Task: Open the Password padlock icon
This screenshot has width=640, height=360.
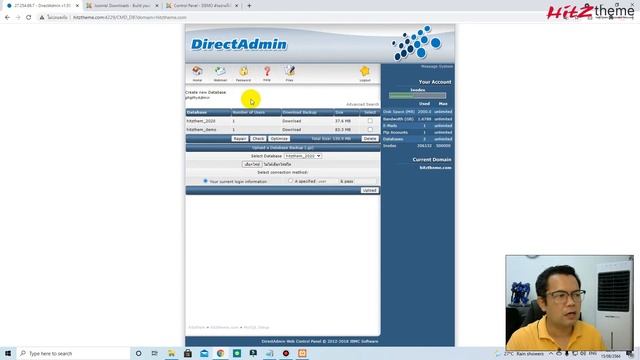Action: pyautogui.click(x=243, y=73)
